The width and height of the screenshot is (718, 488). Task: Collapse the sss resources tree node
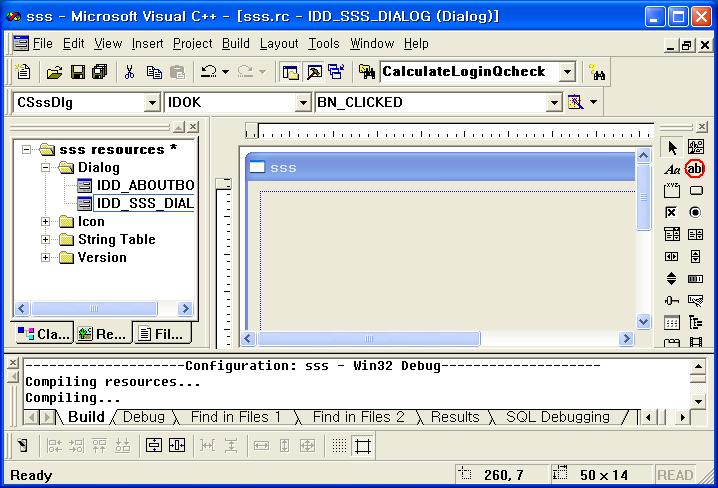click(27, 149)
